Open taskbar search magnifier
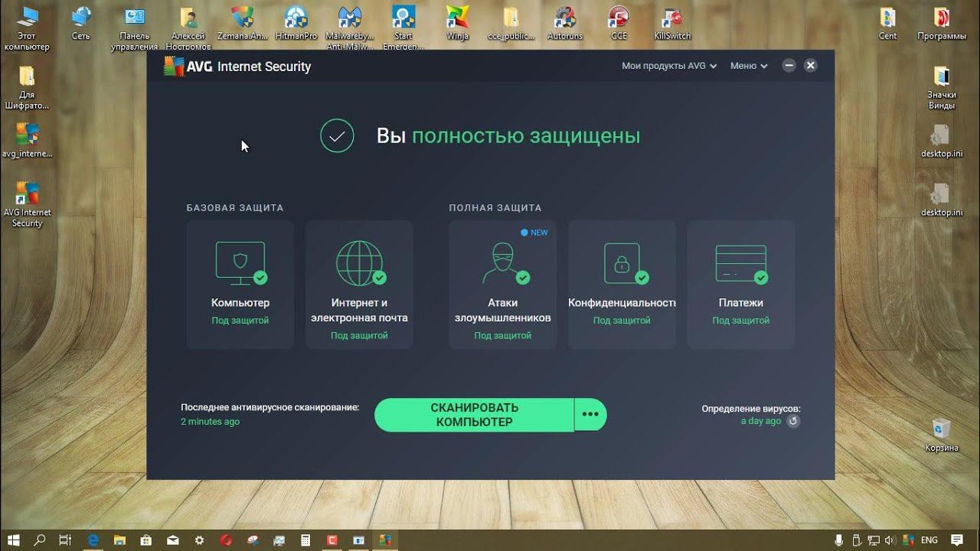Screen dimensions: 980x551 [x=40, y=540]
